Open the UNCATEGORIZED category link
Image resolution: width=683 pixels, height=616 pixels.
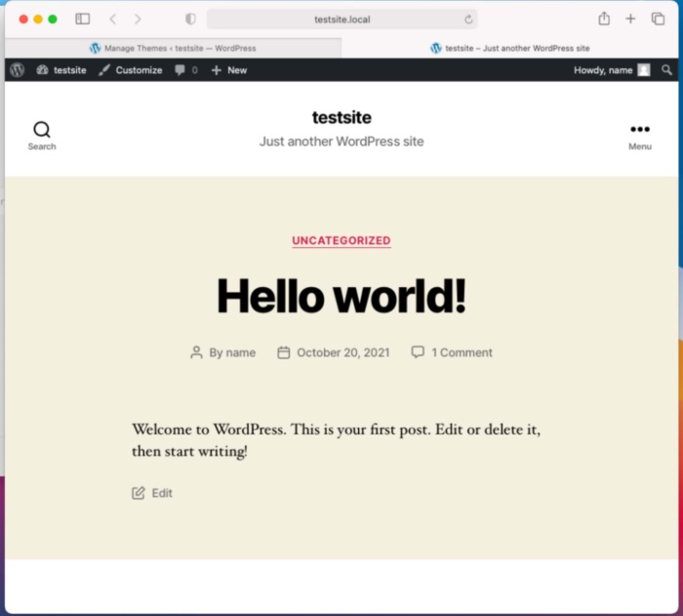(x=341, y=241)
